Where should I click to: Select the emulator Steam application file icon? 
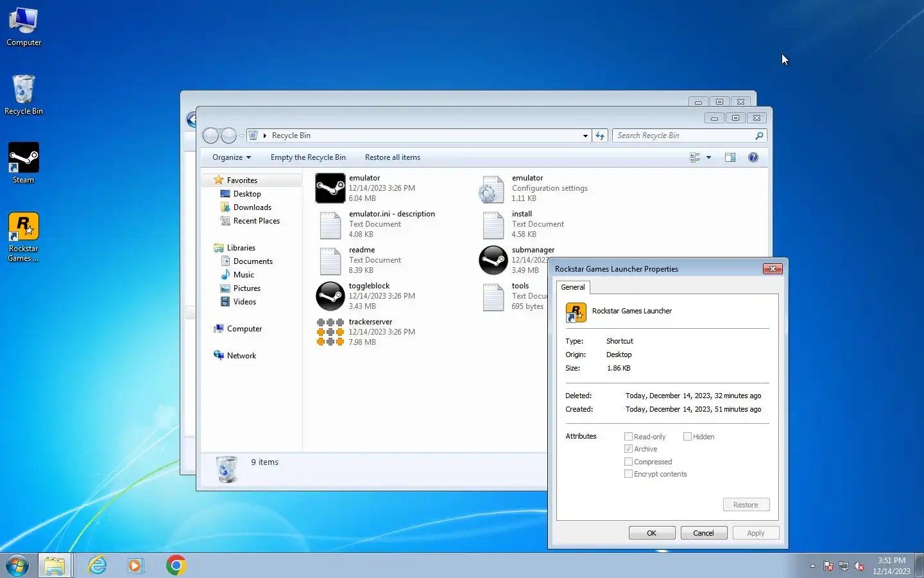click(x=330, y=188)
